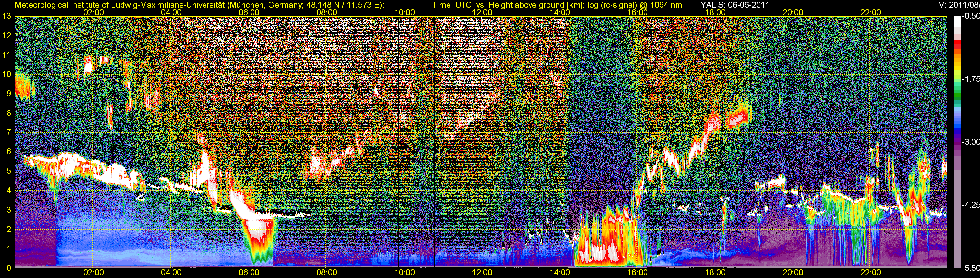Click the green band of the color scale
The width and height of the screenshot is (980, 278).
957,95
